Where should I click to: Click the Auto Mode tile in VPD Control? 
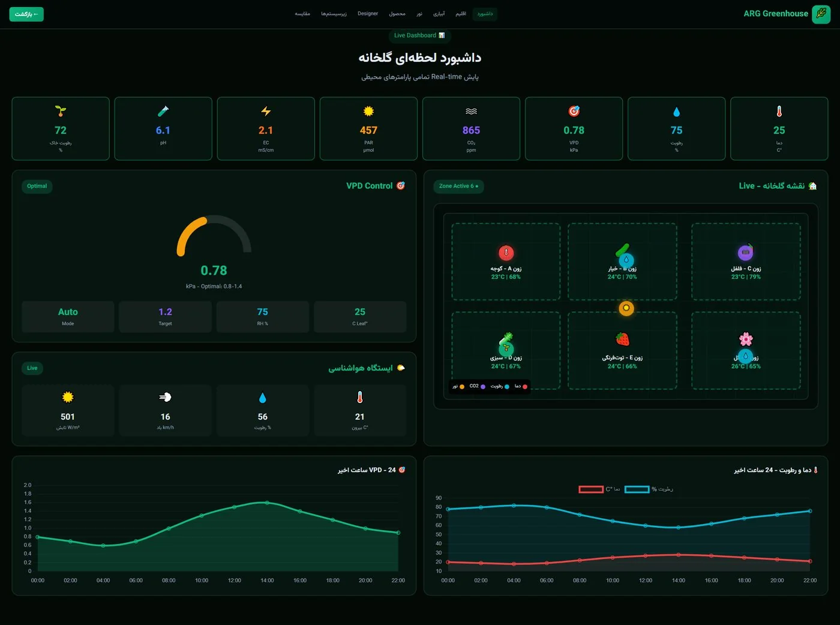68,317
